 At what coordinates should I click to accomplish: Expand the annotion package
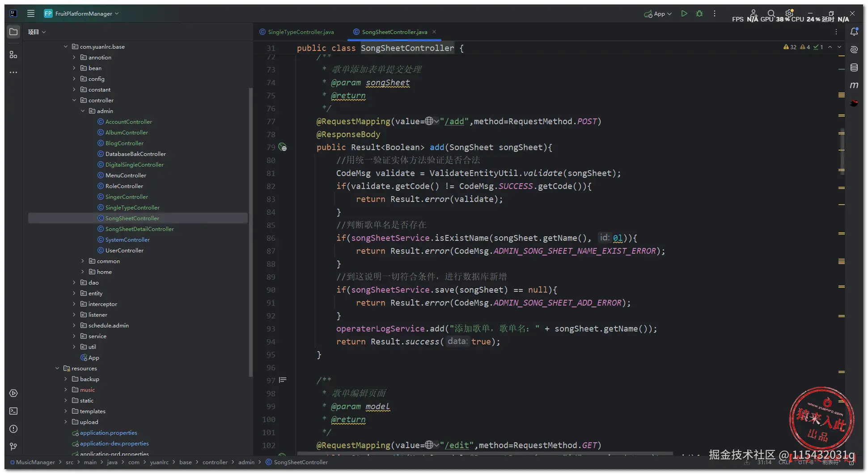click(74, 57)
